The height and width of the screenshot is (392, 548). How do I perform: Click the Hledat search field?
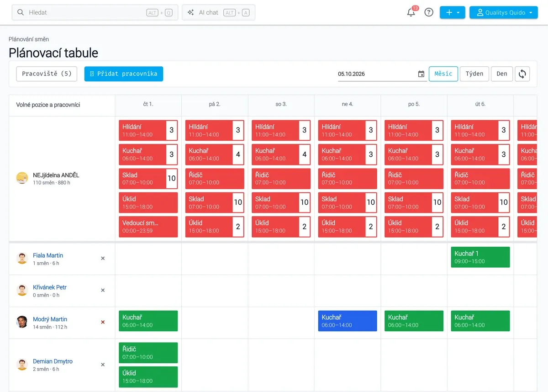pyautogui.click(x=95, y=12)
